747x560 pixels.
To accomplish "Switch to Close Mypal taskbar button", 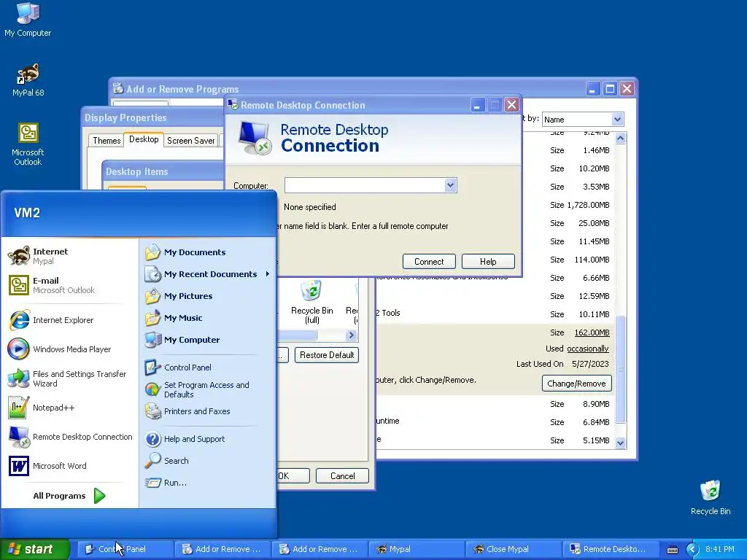I will click(514, 549).
